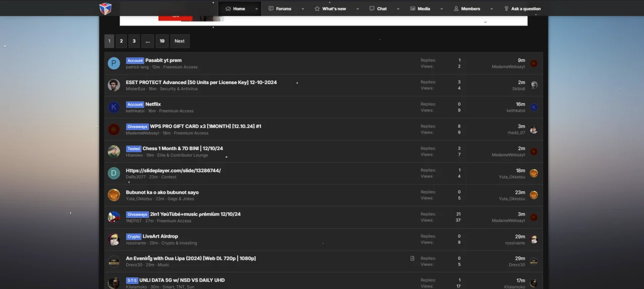This screenshot has height=289, width=644.
Task: Click 1NEFIST's avatar on 2in1 YouTube thread
Action: [114, 217]
